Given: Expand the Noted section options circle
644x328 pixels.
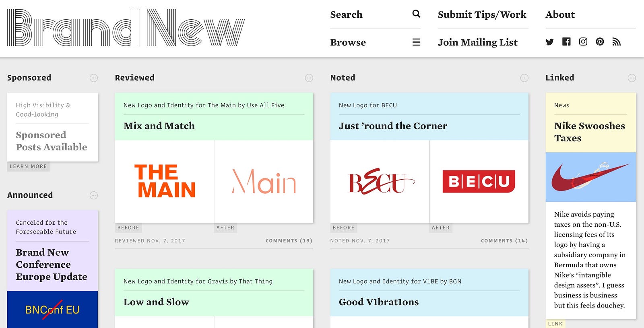Looking at the screenshot, I should click(524, 78).
